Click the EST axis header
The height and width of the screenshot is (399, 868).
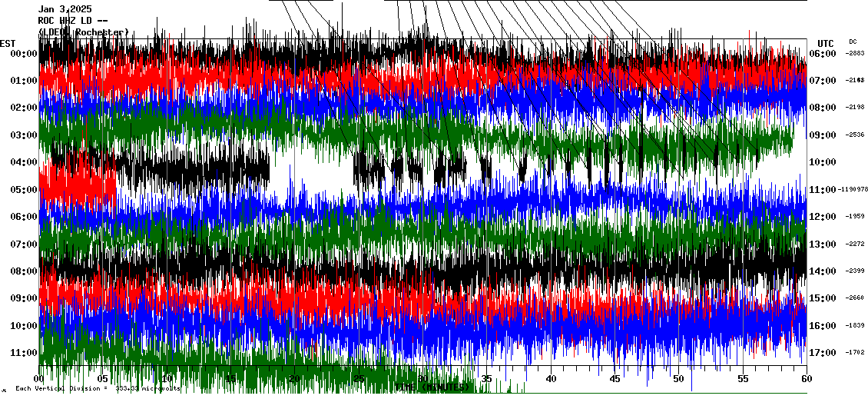(8, 43)
